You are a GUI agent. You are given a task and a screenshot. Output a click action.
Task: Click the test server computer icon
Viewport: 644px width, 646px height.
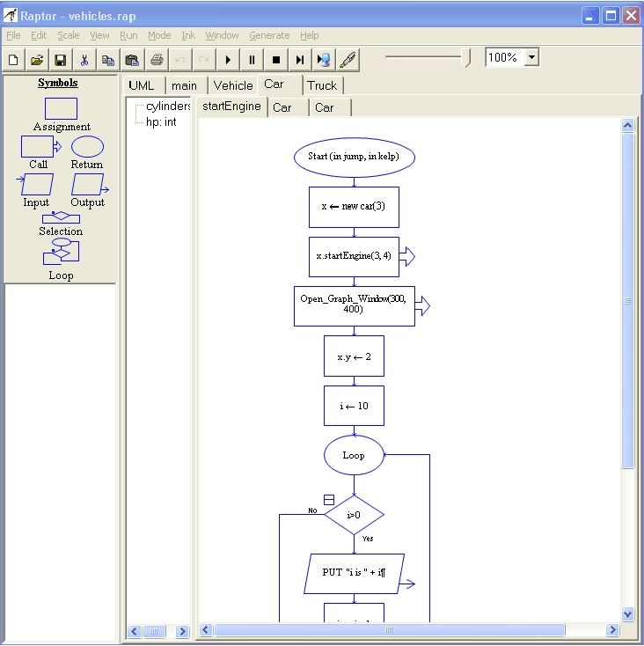(324, 60)
